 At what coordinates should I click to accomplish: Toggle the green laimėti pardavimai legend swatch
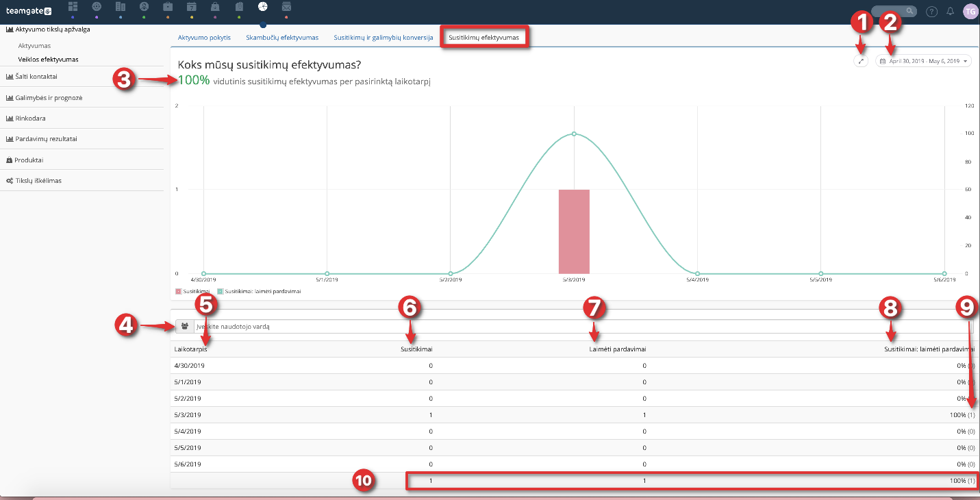click(x=220, y=291)
